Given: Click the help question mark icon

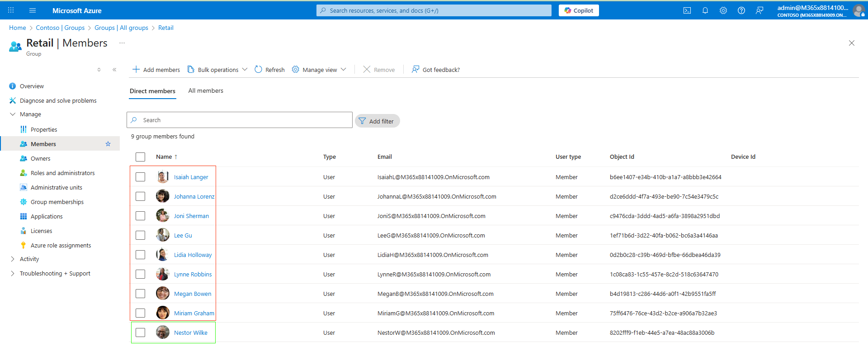Looking at the screenshot, I should [741, 10].
